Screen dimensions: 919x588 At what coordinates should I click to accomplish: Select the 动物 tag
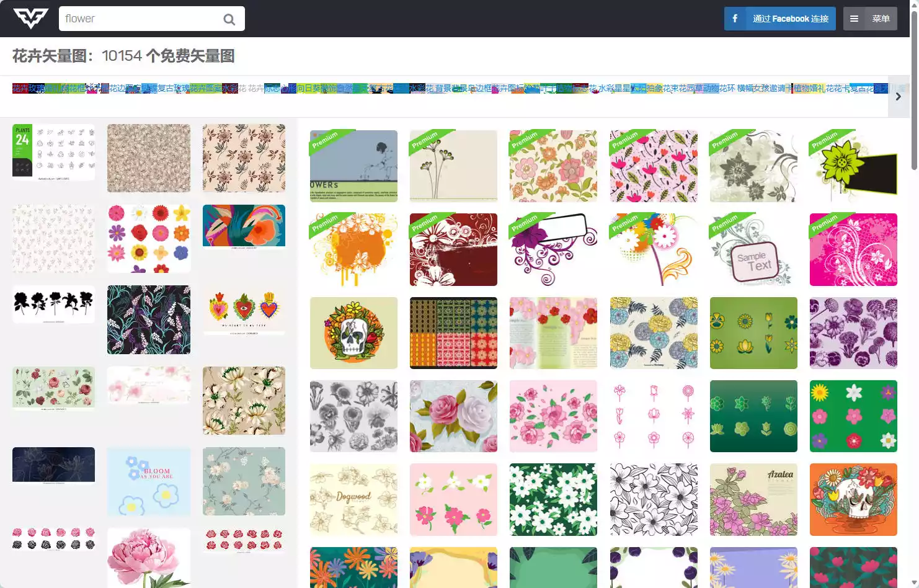point(711,88)
